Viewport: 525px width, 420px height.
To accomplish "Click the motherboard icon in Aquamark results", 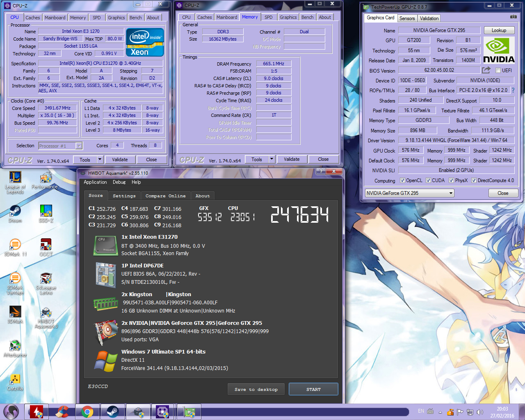I will coord(106,274).
